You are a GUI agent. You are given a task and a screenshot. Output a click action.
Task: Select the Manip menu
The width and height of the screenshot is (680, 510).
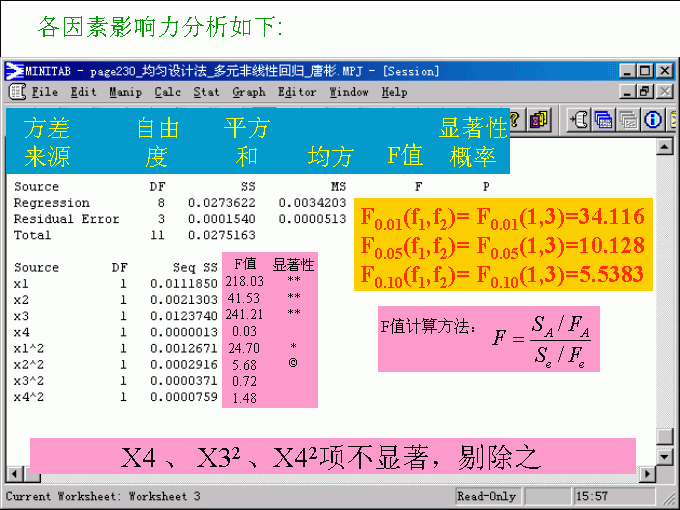tap(126, 92)
